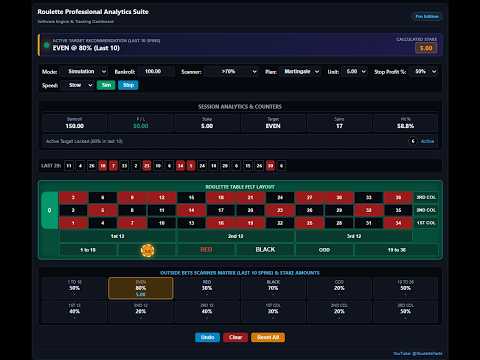Click the blue Undo button
The height and width of the screenshot is (360, 480).
click(207, 337)
